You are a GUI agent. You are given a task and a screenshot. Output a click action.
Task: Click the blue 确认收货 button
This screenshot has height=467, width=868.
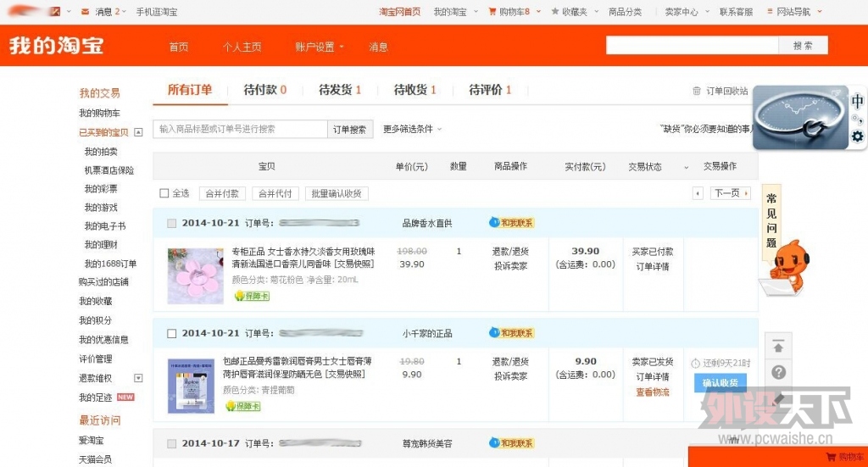click(x=721, y=383)
